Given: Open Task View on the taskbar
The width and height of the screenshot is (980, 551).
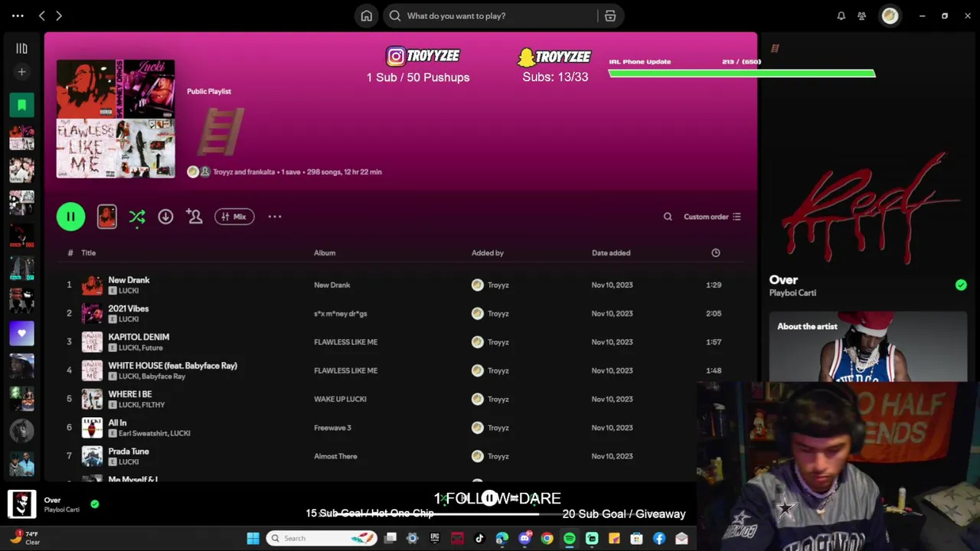Looking at the screenshot, I should (390, 538).
